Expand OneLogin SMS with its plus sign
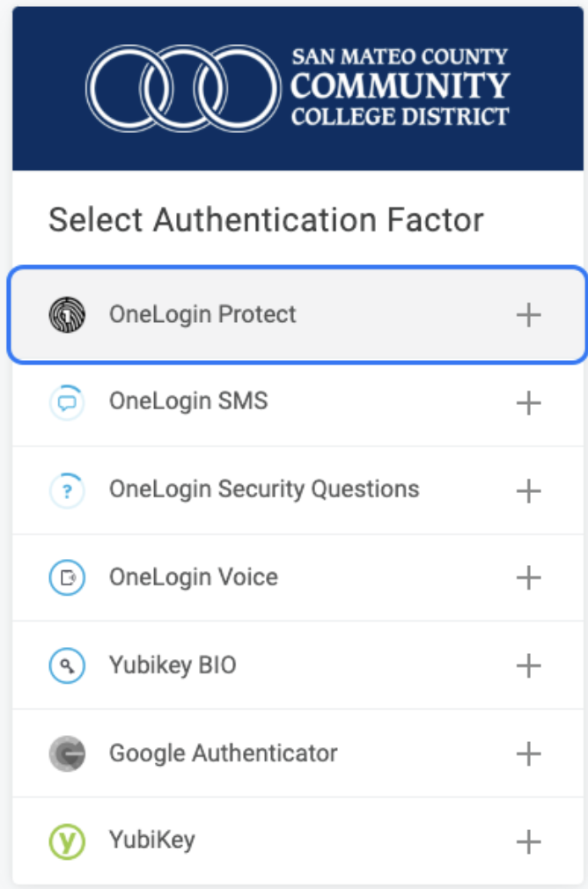This screenshot has height=889, width=588. [x=528, y=403]
